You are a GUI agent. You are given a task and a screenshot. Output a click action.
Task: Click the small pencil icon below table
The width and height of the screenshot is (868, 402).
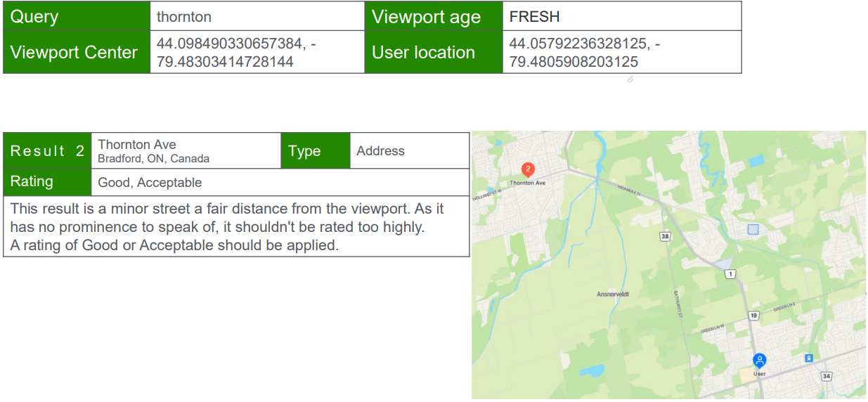[x=630, y=79]
